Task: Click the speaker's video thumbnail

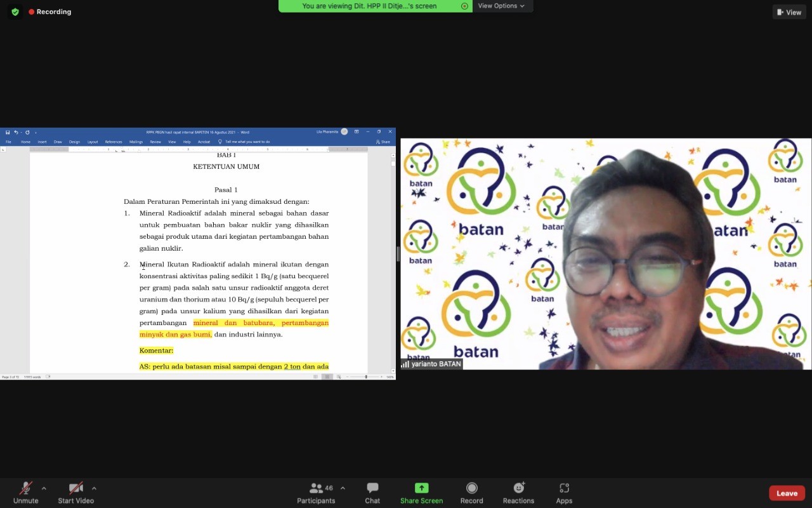Action: pos(606,254)
